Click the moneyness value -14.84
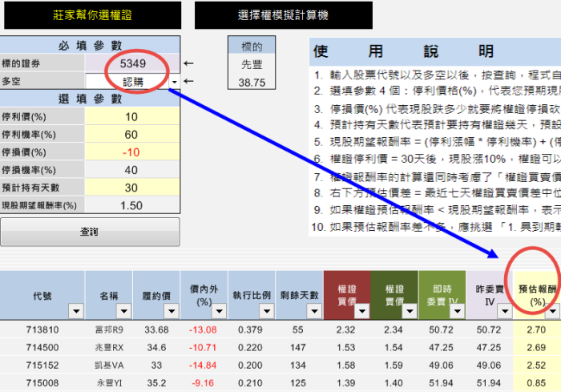The height and width of the screenshot is (392, 561). point(203,366)
